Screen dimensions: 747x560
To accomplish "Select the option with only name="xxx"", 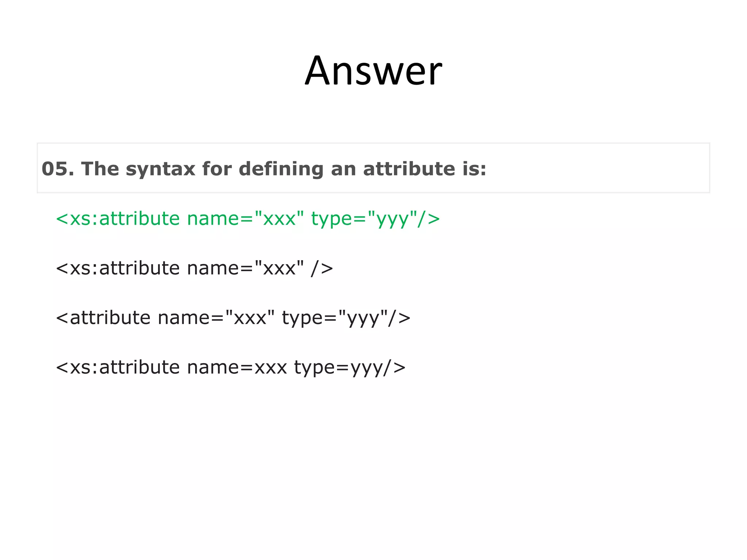I will click(194, 268).
